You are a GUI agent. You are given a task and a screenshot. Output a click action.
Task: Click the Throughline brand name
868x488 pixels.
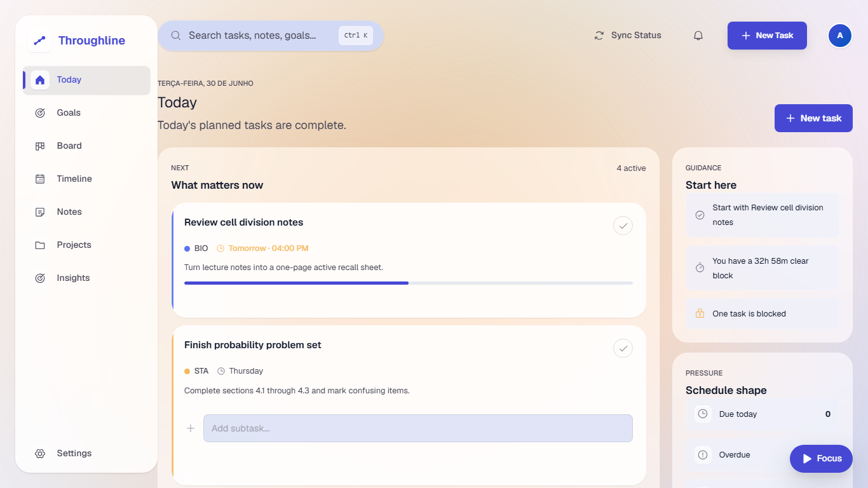[x=92, y=41]
